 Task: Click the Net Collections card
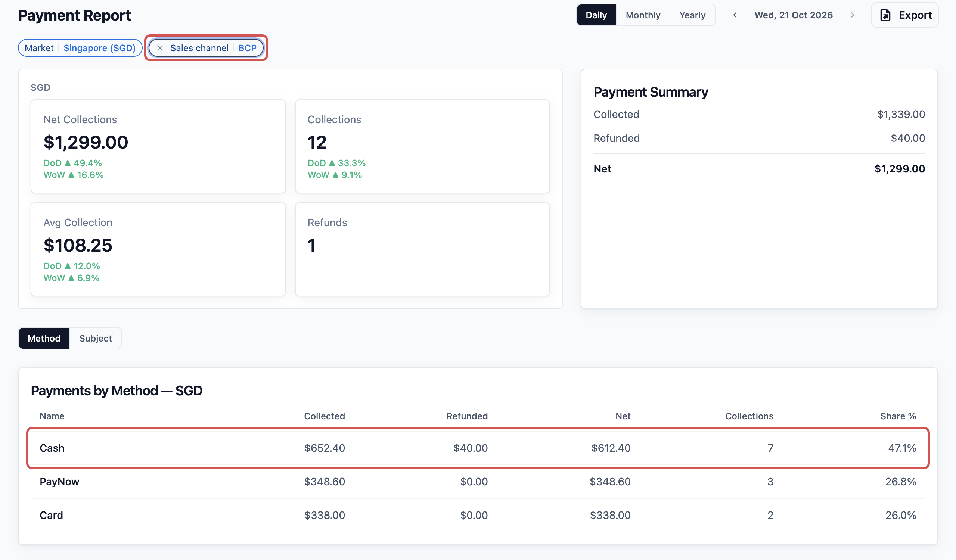tap(158, 146)
